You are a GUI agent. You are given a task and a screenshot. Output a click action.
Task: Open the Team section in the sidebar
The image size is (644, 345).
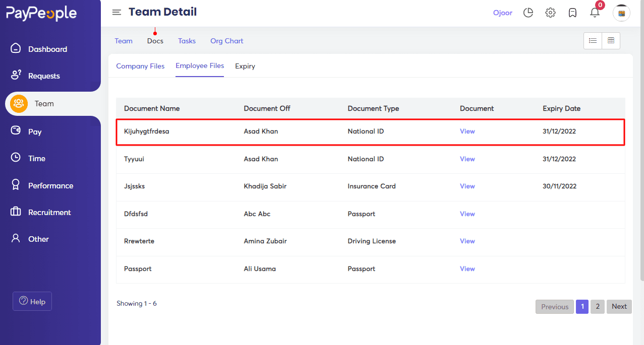coord(44,103)
